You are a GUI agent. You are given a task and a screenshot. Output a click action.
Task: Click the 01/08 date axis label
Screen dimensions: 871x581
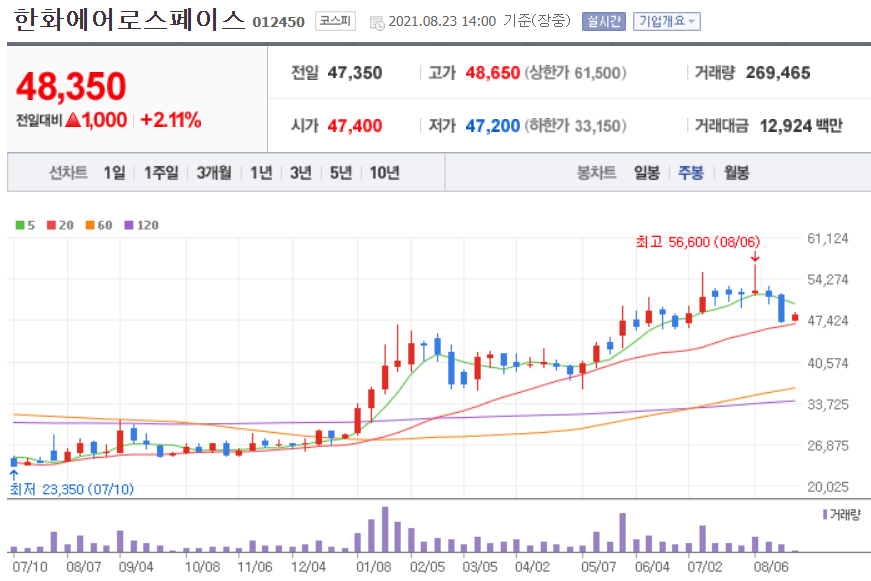pos(373,567)
